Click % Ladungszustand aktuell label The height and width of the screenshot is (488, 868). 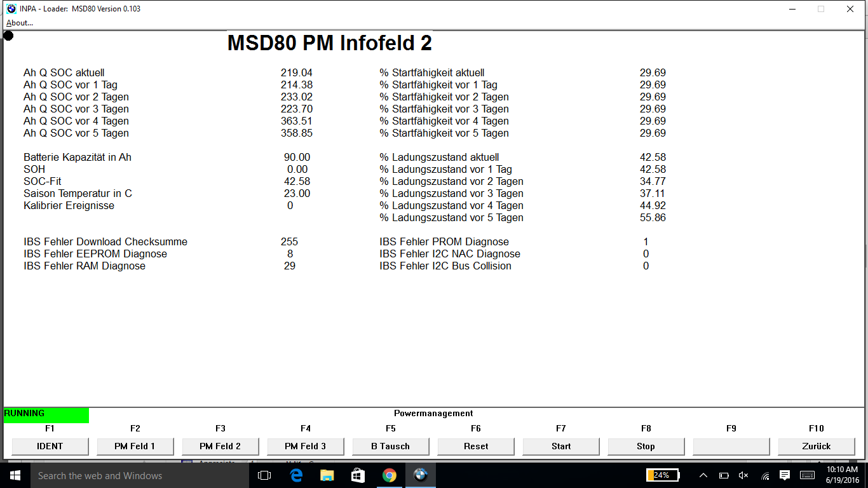tap(439, 158)
